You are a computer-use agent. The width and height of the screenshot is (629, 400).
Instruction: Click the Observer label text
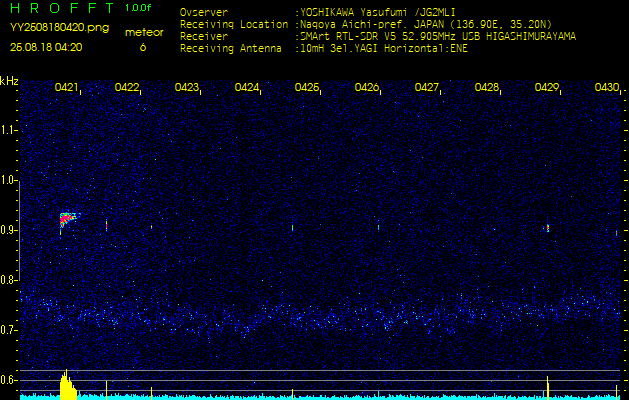(x=204, y=12)
